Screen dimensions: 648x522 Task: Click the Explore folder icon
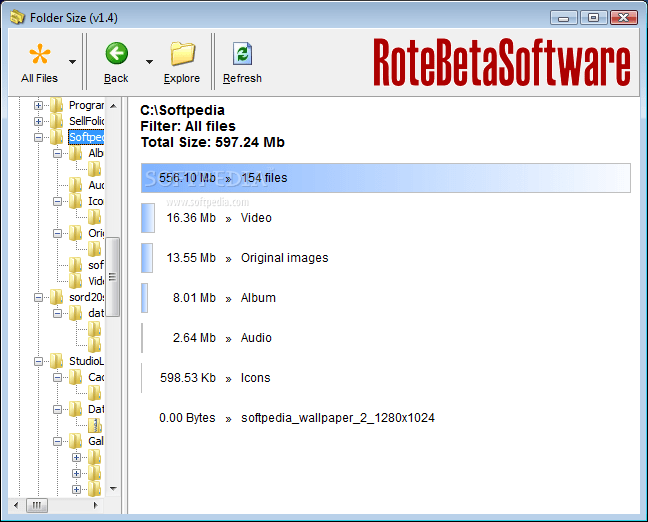[182, 54]
